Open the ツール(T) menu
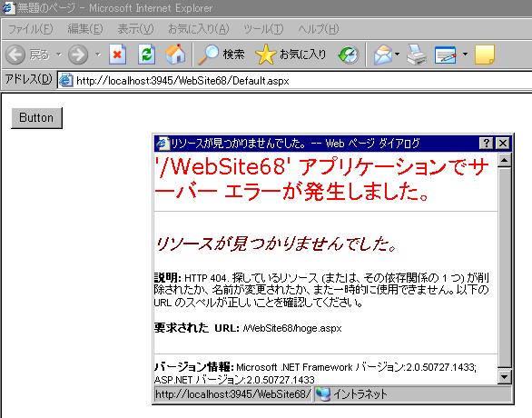 (x=263, y=29)
